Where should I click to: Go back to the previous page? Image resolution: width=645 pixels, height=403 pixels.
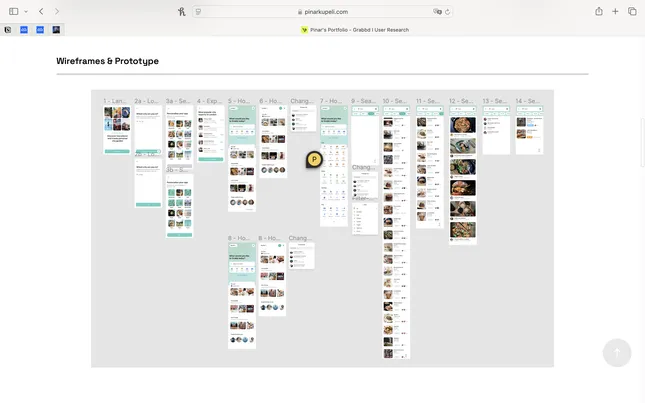click(x=41, y=11)
